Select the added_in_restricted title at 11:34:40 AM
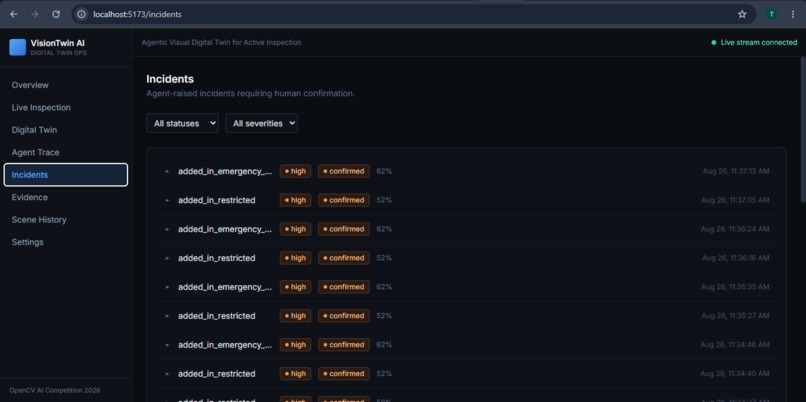The image size is (806, 402). (216, 374)
